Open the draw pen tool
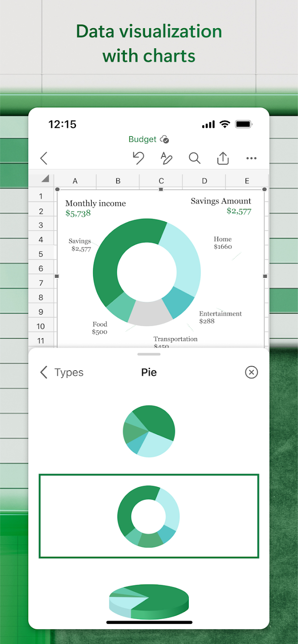 pos(166,158)
